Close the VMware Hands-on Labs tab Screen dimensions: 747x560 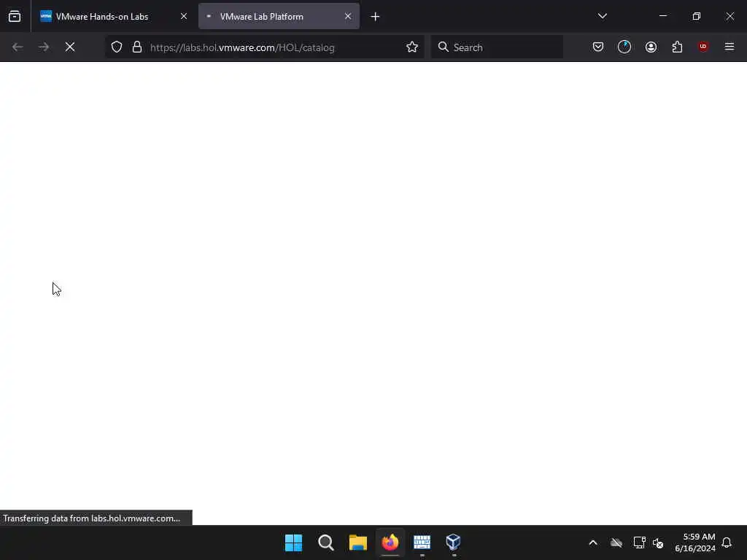(184, 16)
